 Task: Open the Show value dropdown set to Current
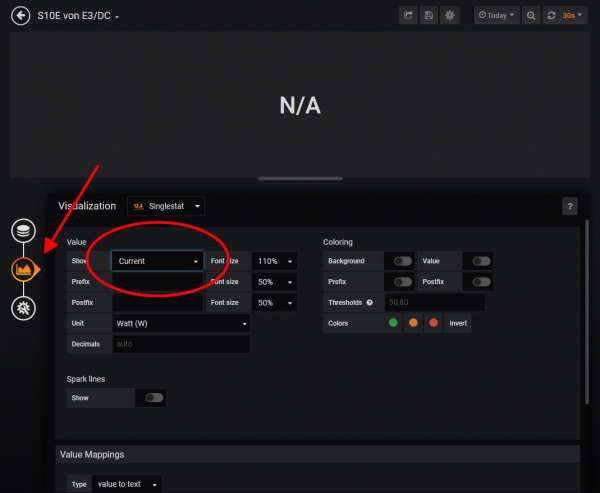click(158, 261)
